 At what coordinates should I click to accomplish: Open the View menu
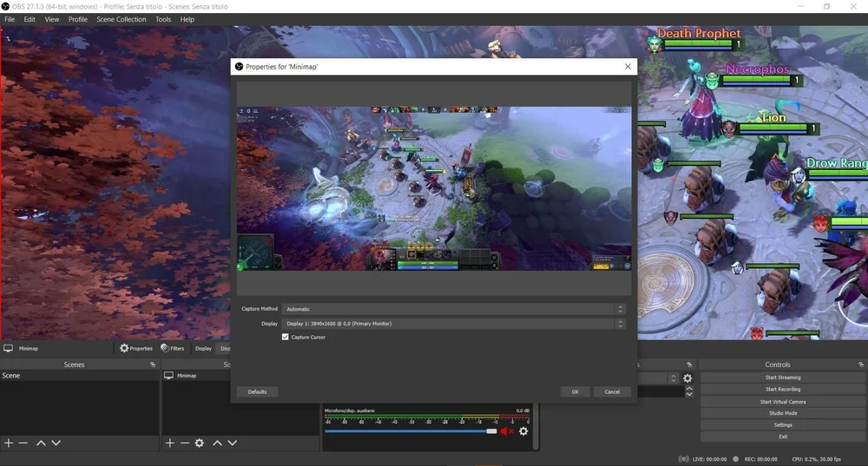pos(52,19)
